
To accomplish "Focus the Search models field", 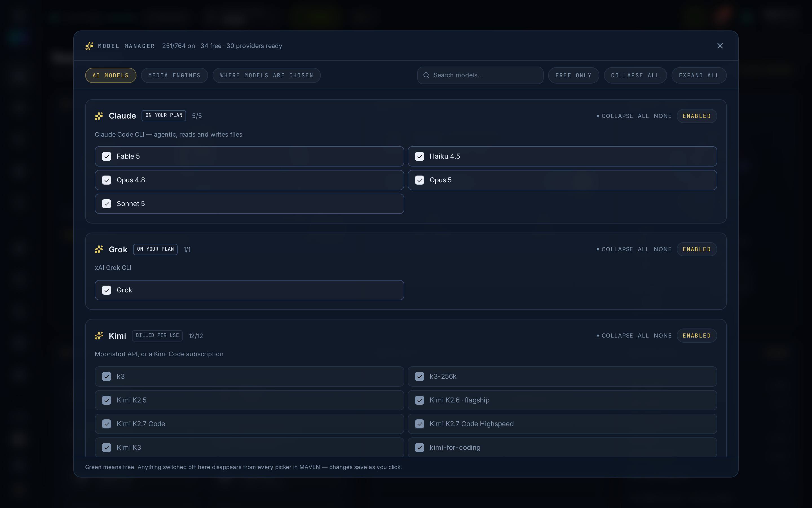I will point(480,75).
